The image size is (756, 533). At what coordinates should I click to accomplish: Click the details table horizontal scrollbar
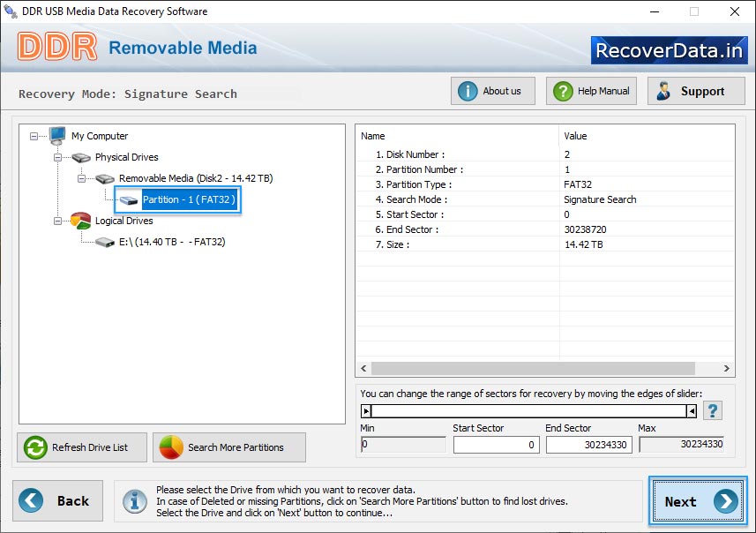pyautogui.click(x=533, y=369)
